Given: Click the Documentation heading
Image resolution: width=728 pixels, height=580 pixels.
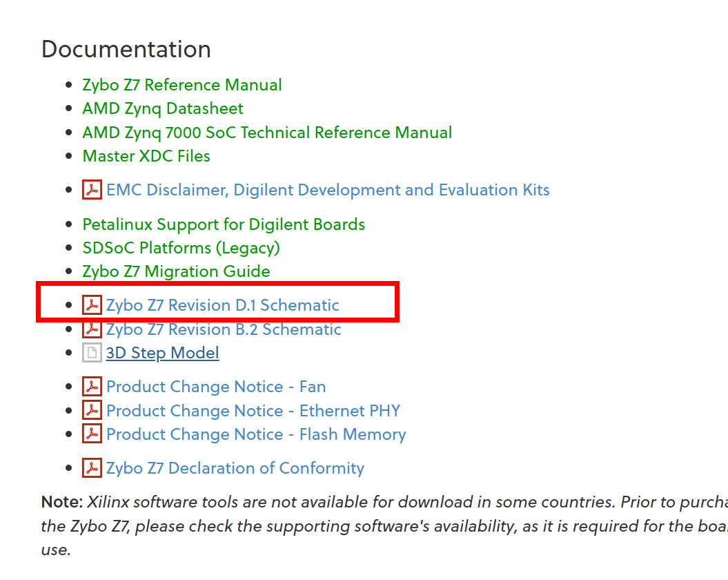Looking at the screenshot, I should pyautogui.click(x=126, y=50).
